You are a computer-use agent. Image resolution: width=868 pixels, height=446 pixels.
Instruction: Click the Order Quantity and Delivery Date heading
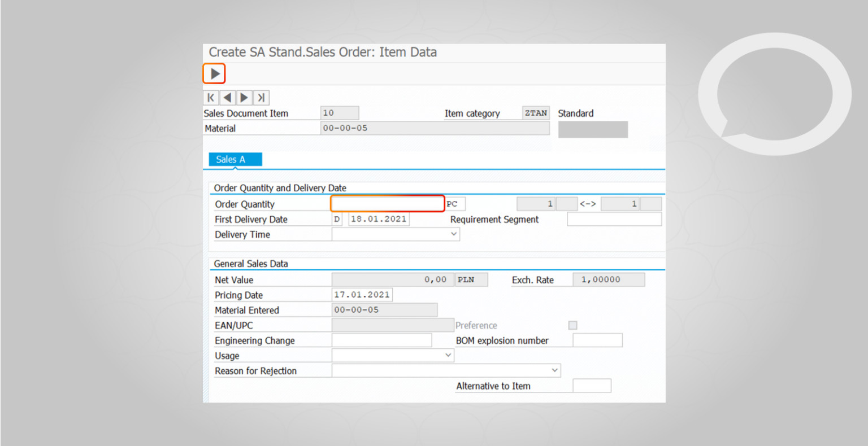coord(280,188)
